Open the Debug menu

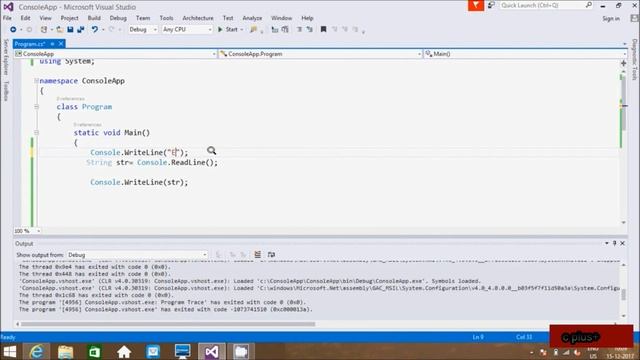tap(118, 18)
